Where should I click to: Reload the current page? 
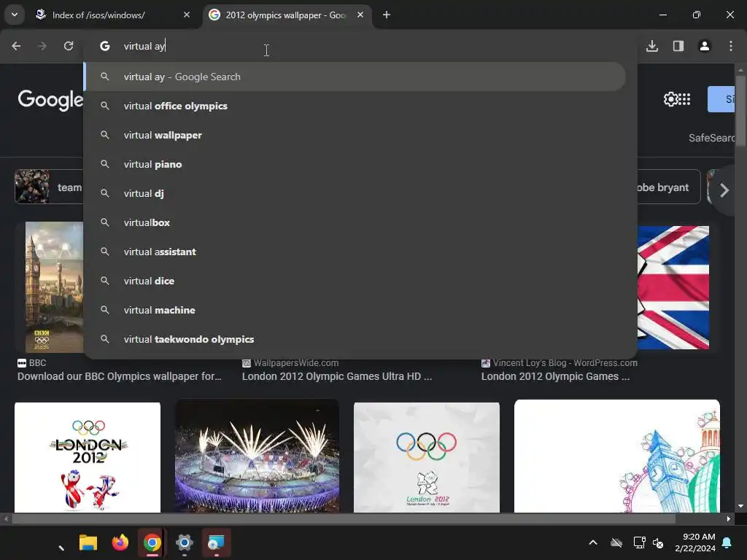point(69,46)
